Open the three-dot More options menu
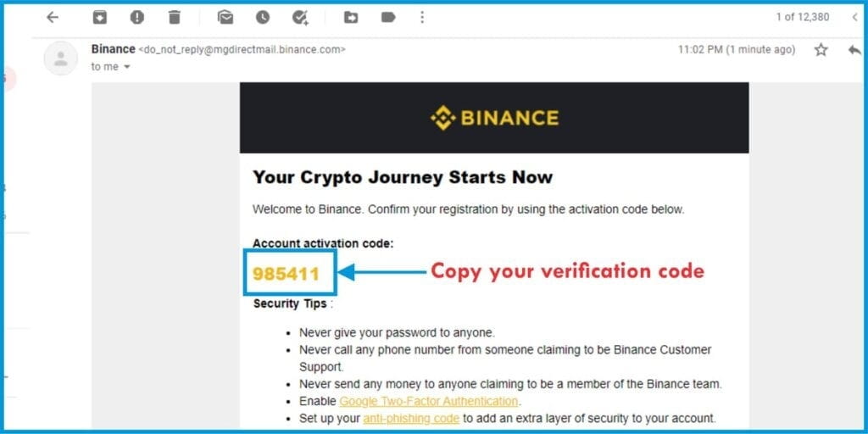The image size is (868, 434). pos(422,18)
